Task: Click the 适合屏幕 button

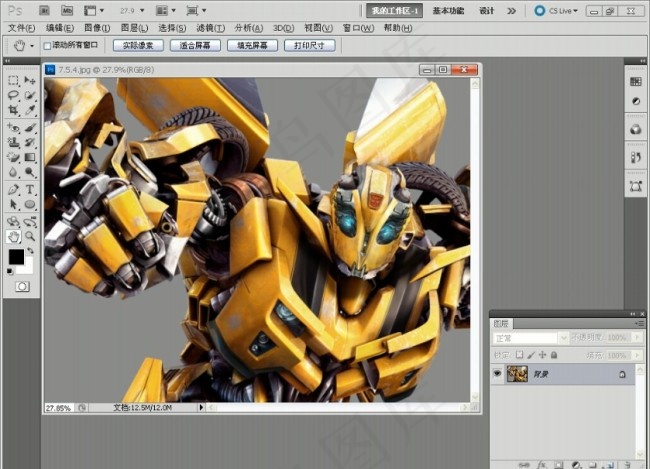Action: click(195, 45)
